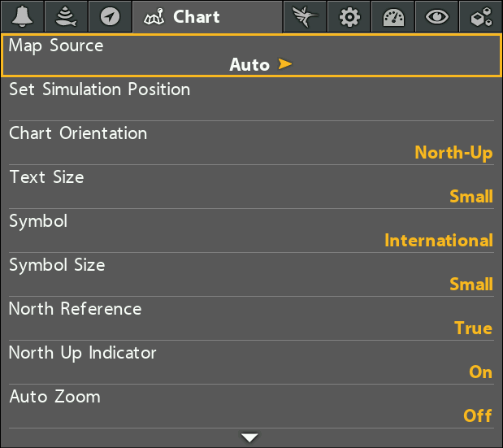Screen dimensions: 503x448
Task: Open the Setup gear tab
Action: point(349,16)
